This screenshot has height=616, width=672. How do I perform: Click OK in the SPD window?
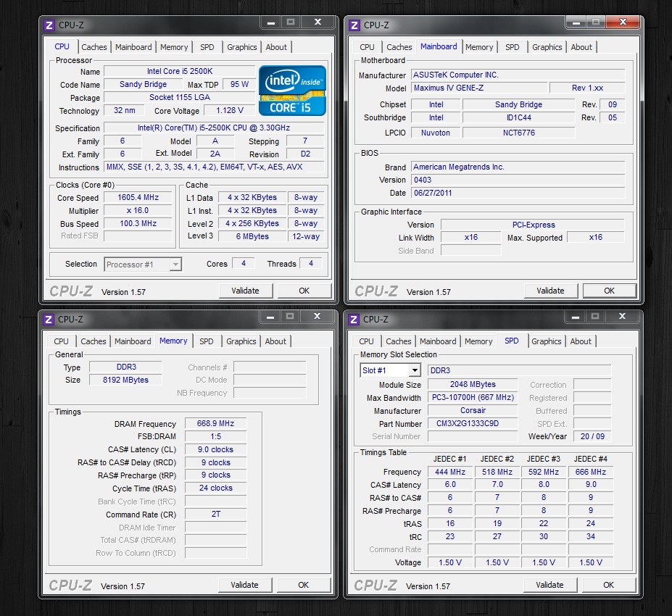[609, 585]
